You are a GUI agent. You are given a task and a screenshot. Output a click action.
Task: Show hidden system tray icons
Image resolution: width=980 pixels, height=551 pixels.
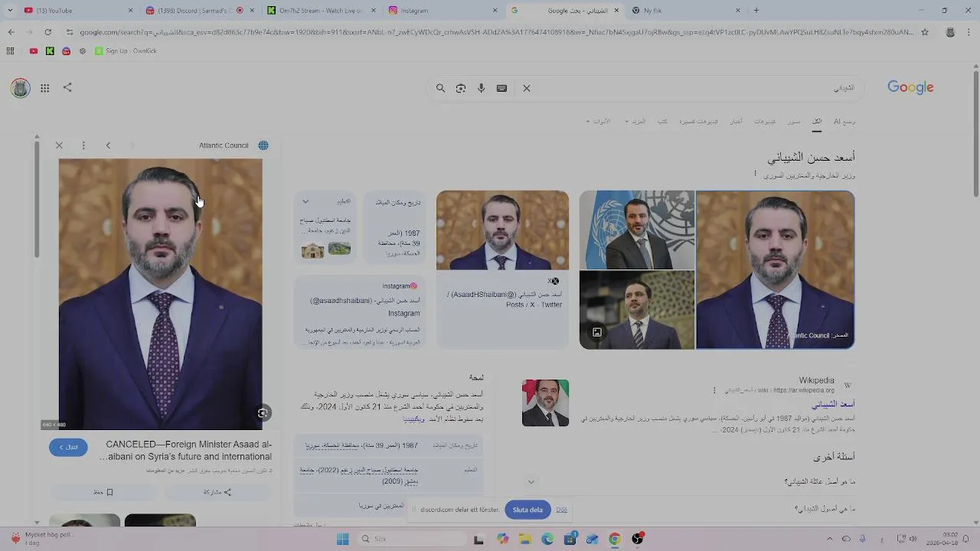pos(829,540)
